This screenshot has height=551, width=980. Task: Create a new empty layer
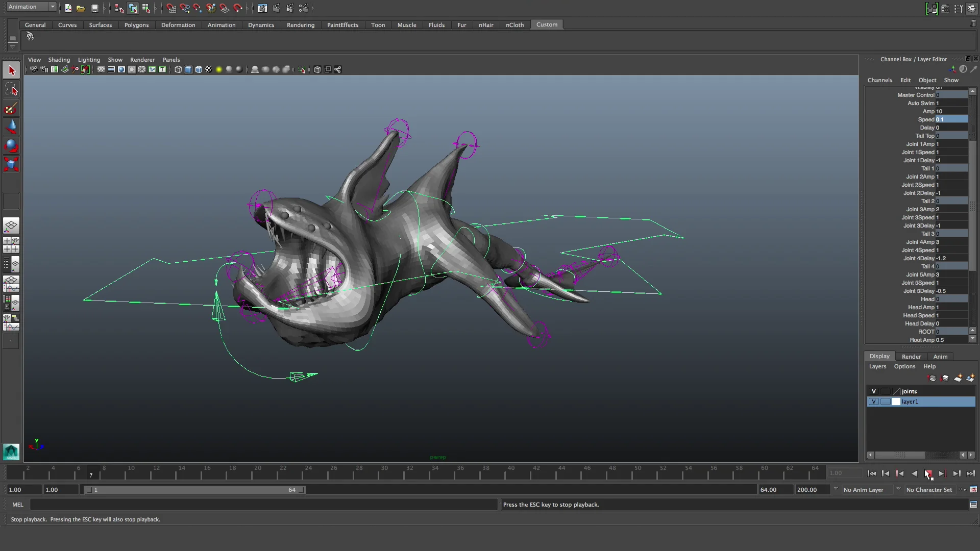(958, 378)
